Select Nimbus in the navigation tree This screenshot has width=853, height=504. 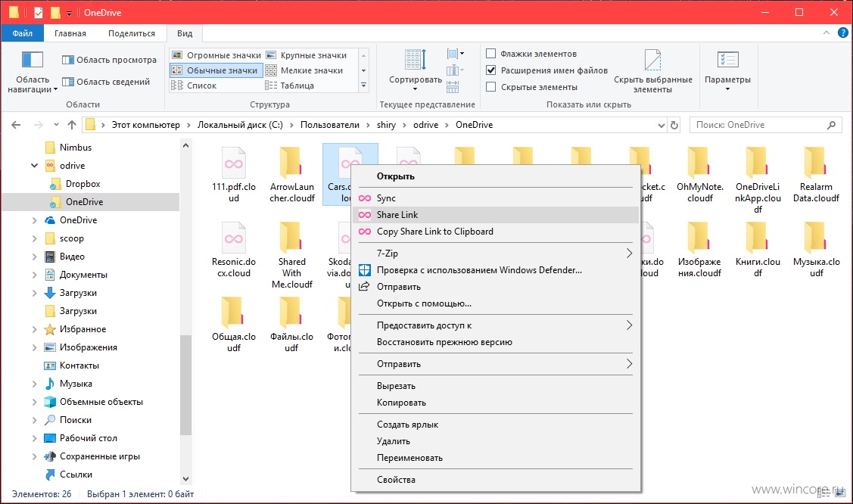[76, 148]
